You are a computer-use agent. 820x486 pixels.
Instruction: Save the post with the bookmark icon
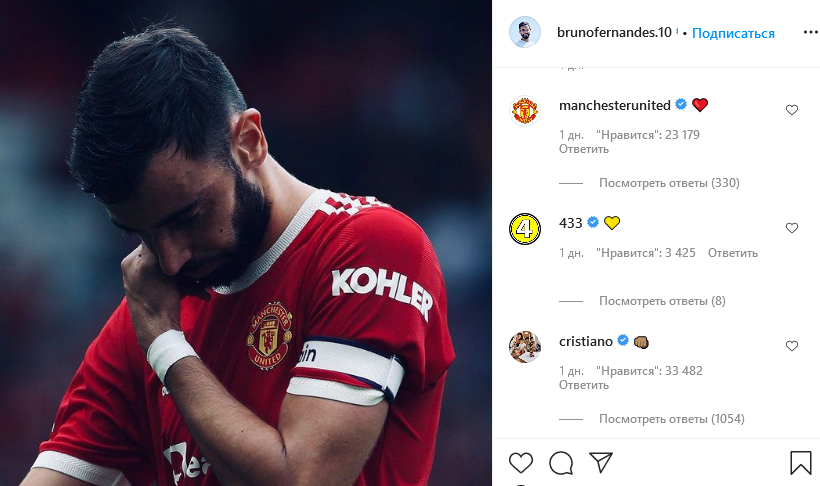coord(800,463)
